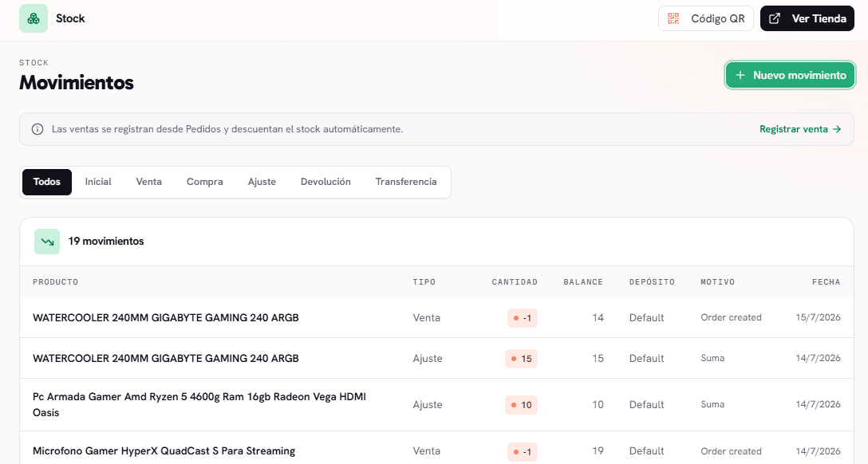Image resolution: width=868 pixels, height=464 pixels.
Task: Click the arrow icon next to Registrar venta
Action: click(837, 129)
